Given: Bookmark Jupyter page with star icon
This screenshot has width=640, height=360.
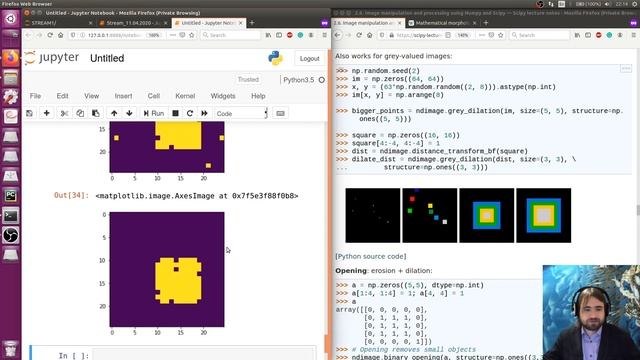Looking at the screenshot, I should coord(192,35).
